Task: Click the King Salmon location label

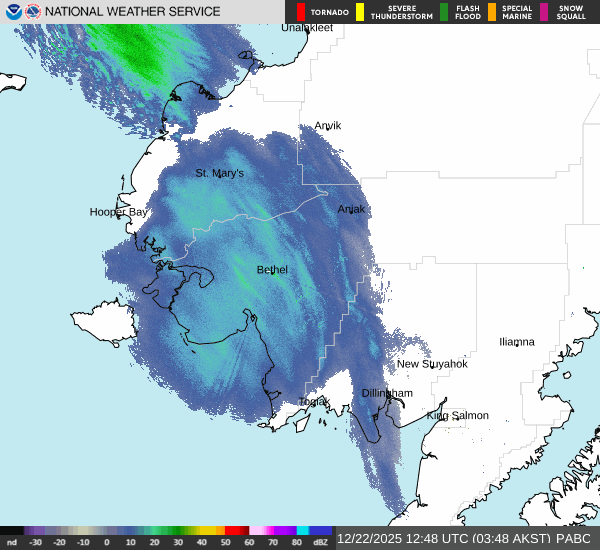Action: 458,415
